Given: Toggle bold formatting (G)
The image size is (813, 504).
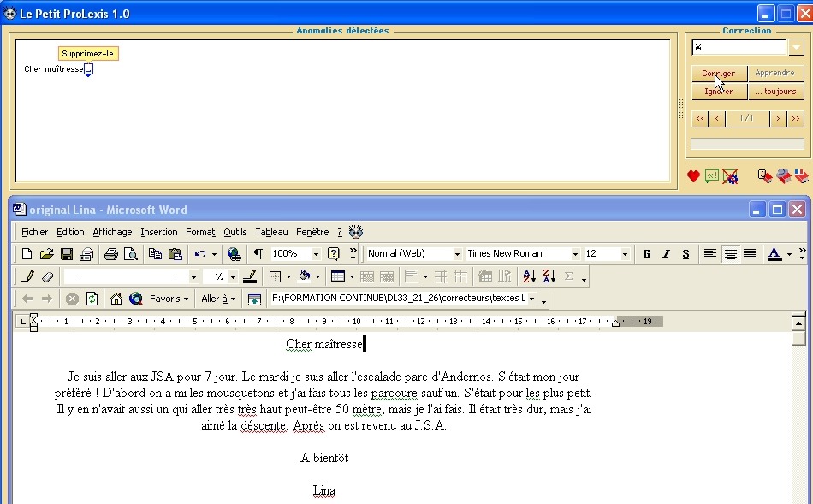Looking at the screenshot, I should (647, 253).
